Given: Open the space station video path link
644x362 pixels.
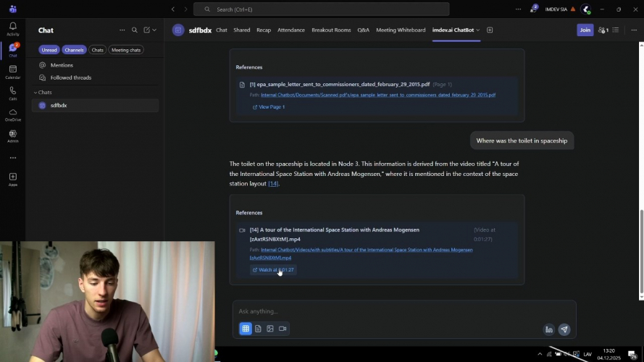Looking at the screenshot, I should pos(361,253).
